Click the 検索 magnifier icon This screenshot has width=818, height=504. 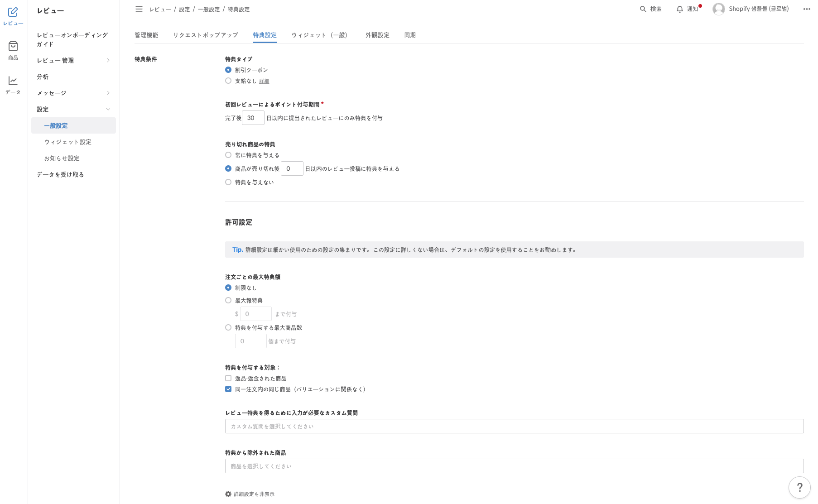pos(643,9)
